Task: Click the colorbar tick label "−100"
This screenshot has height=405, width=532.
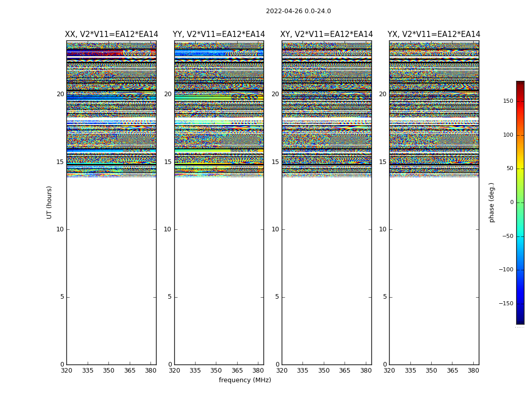Action: (x=506, y=269)
